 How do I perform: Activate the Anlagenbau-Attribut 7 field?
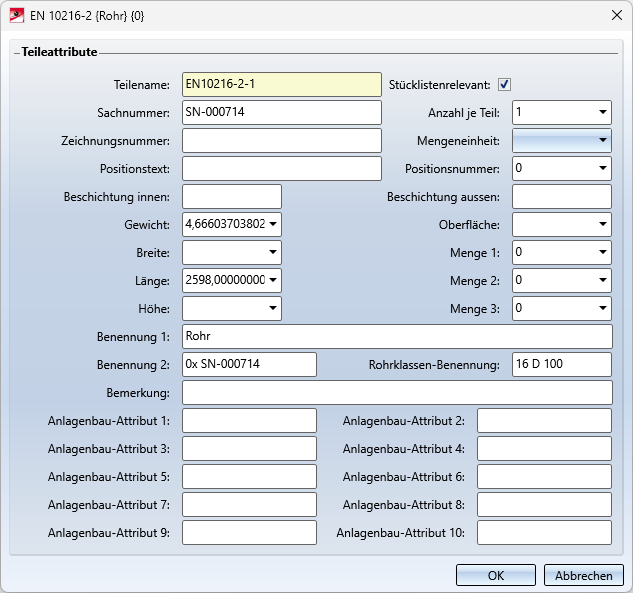click(x=249, y=505)
